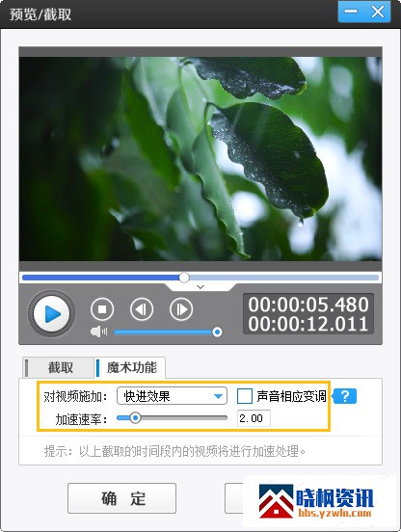Screen dimensions: 401x532
Task: Confirm with the 确定 button
Action: [121, 498]
